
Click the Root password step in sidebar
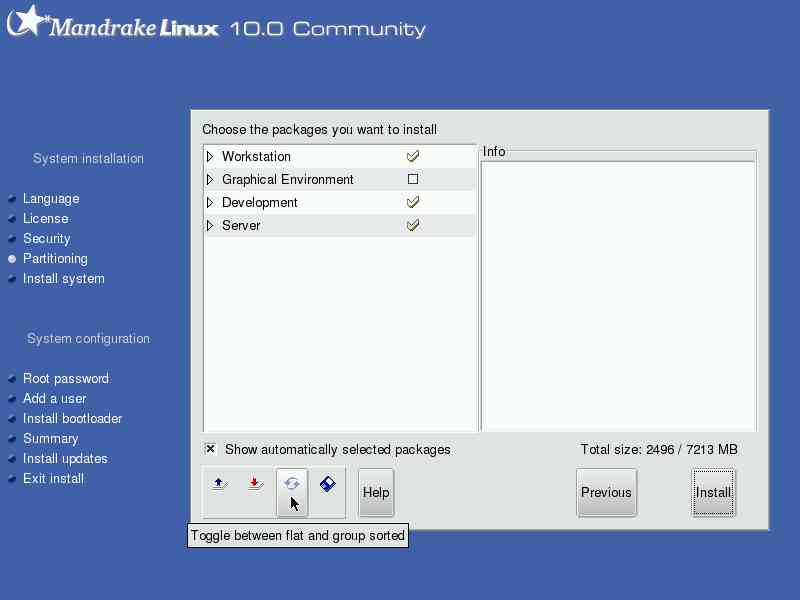66,379
